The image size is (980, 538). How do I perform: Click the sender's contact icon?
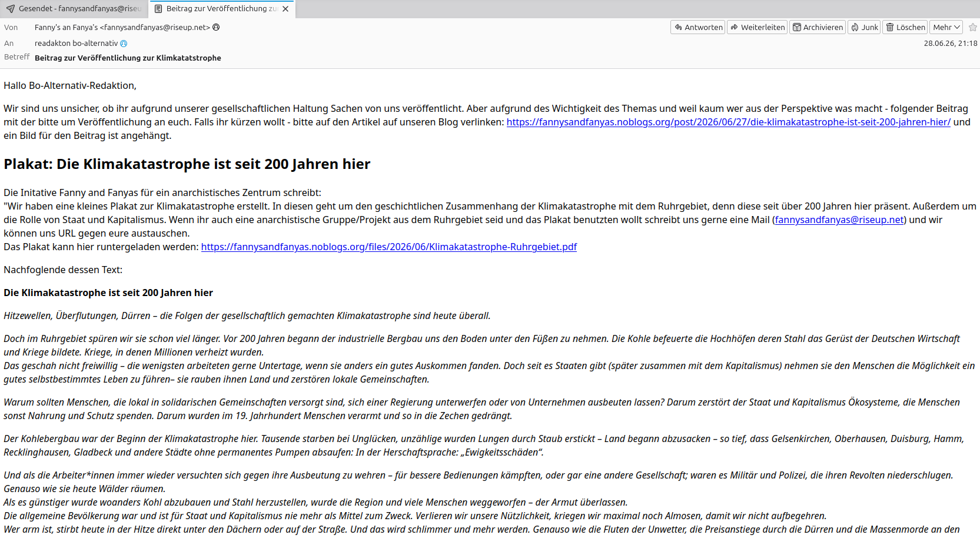[x=216, y=27]
